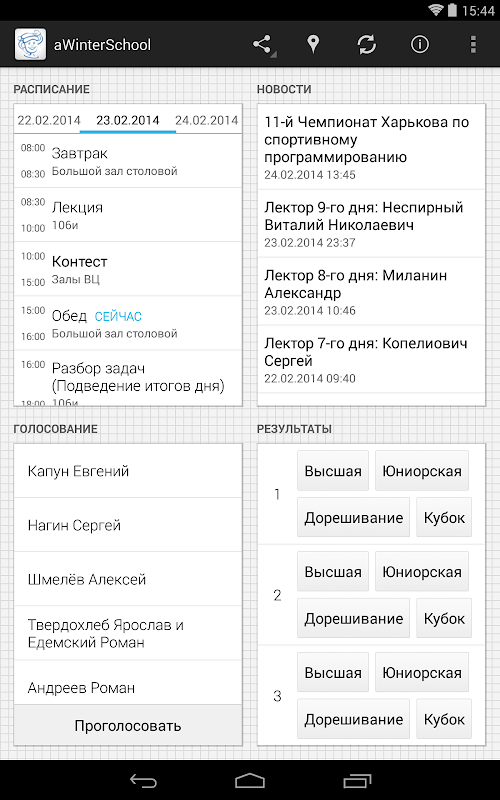
Task: Tap the Android recent apps button
Action: [x=357, y=780]
